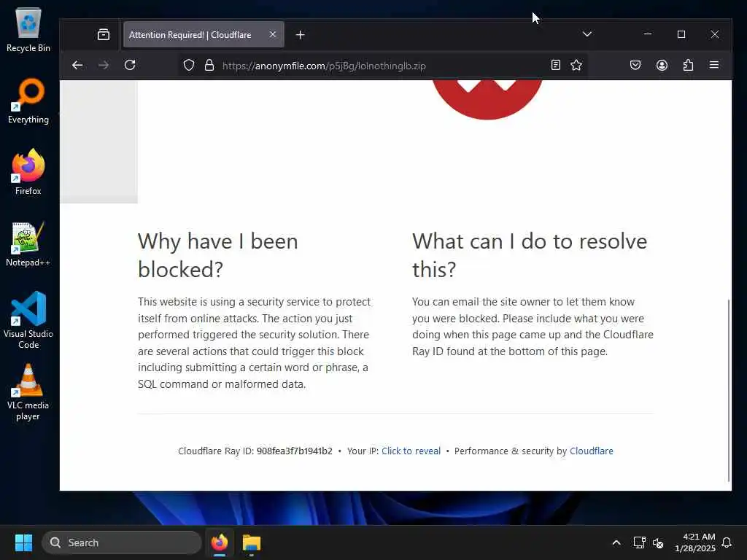The height and width of the screenshot is (560, 747).
Task: Select Notepad++ desktop shortcut
Action: pyautogui.click(x=28, y=244)
